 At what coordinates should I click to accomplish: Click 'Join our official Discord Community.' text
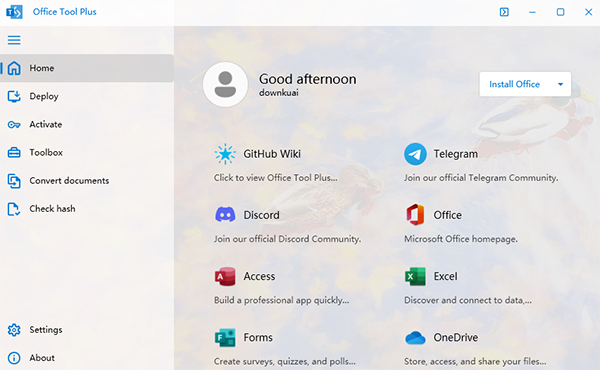287,239
